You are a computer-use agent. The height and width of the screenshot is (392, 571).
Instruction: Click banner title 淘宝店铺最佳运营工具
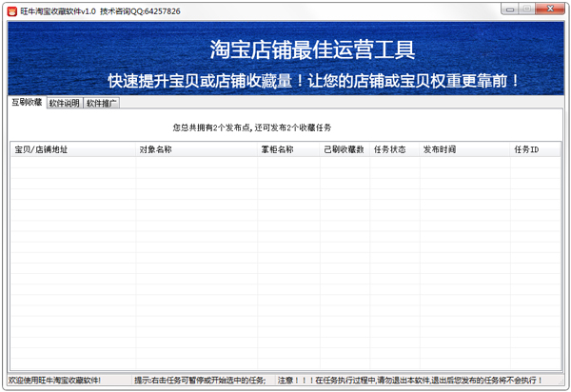click(312, 49)
